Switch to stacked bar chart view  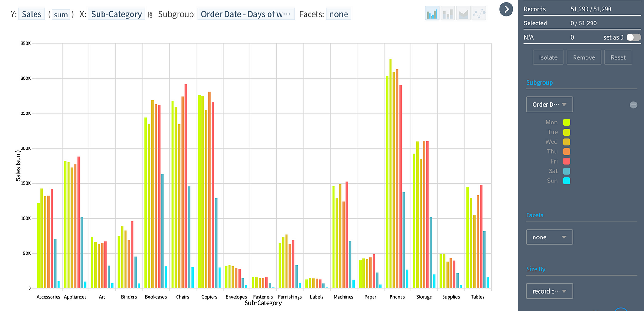click(448, 13)
